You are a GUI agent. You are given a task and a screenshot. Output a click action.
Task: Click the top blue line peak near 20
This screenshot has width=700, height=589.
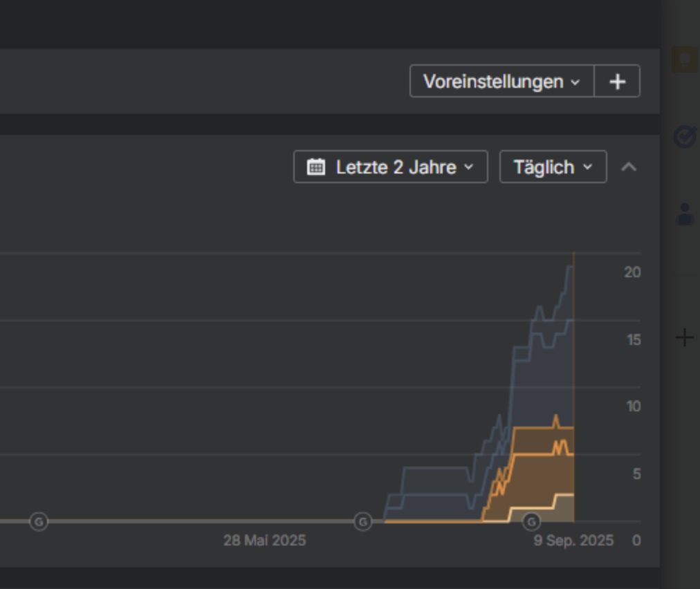pos(569,267)
